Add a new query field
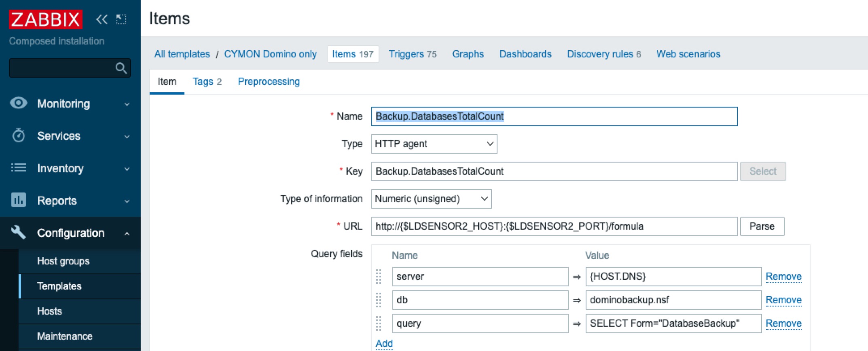 pyautogui.click(x=384, y=344)
